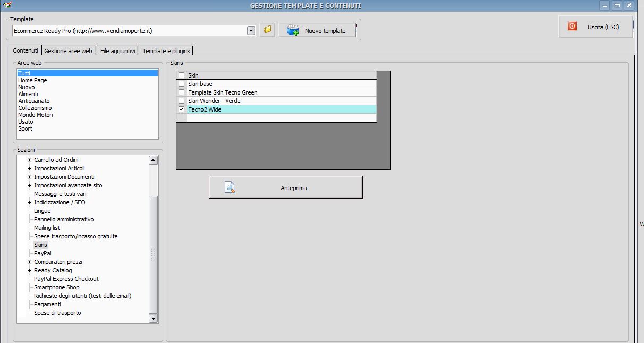Expand Impostazioni Articoli node
Viewport: 644px width, 343px height.
point(30,168)
